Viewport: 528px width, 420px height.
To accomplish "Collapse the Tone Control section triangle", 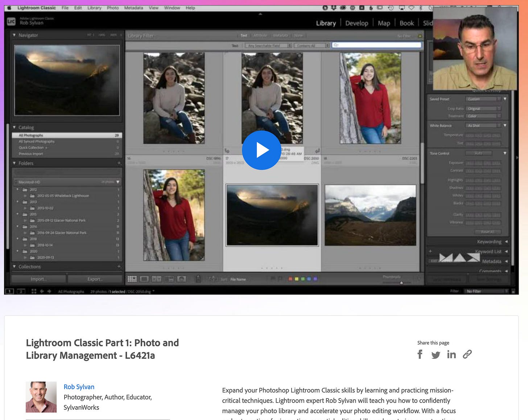I will [x=505, y=153].
